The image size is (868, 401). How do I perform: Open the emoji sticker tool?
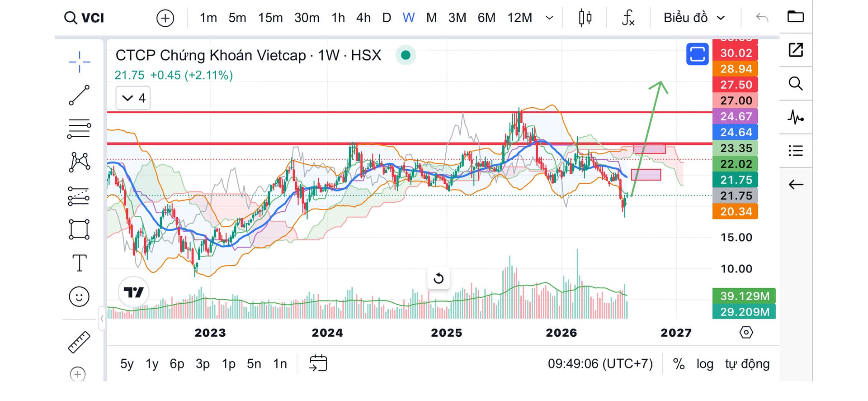point(79,296)
